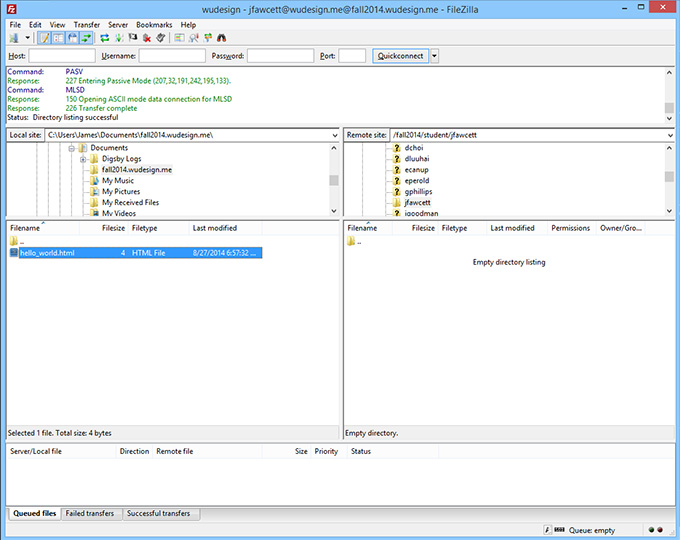Toggle the message log display
Image resolution: width=680 pixels, height=540 pixels.
[45, 38]
